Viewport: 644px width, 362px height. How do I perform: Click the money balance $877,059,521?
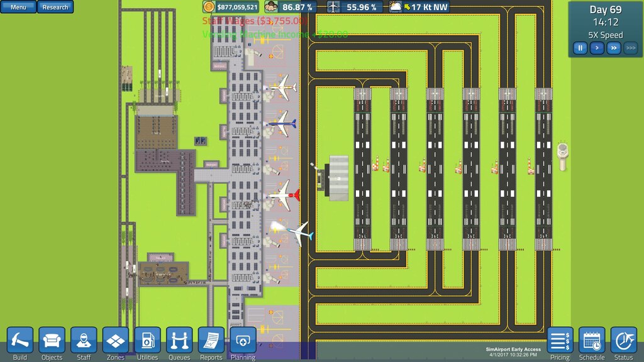(x=231, y=7)
